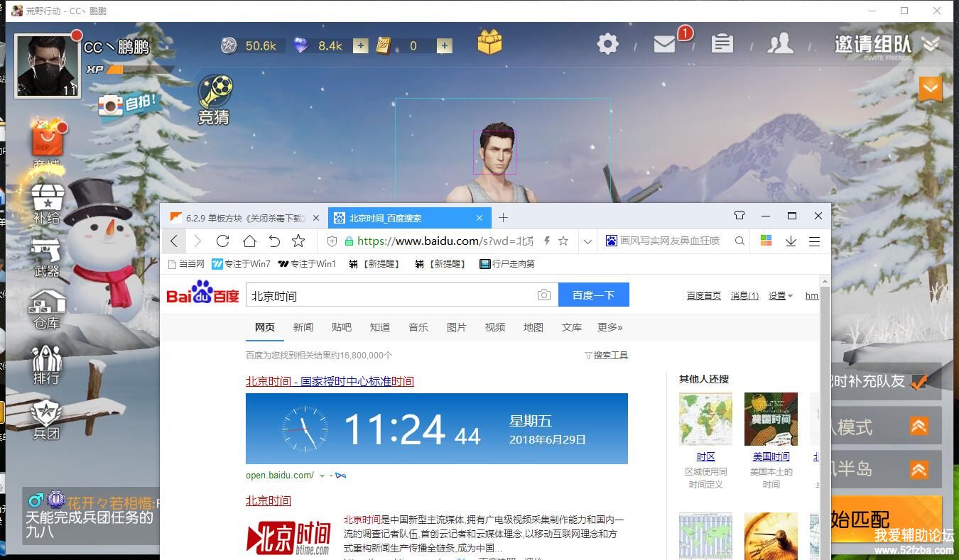The image size is (959, 560).
Task: Click the 百度一下 search button
Action: point(594,295)
